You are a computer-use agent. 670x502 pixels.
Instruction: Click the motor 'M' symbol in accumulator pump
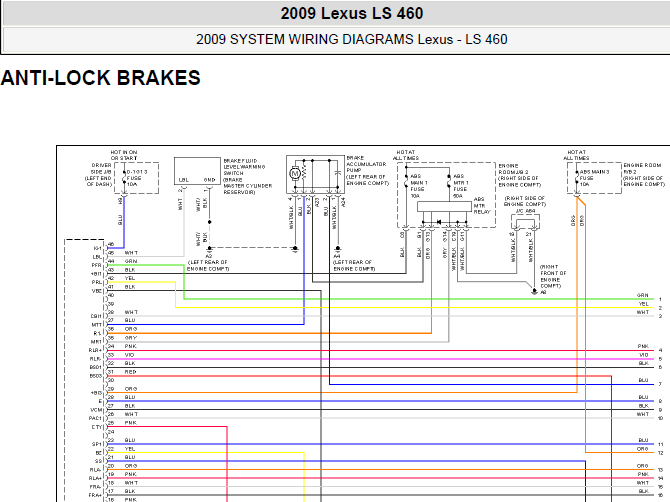[x=295, y=173]
